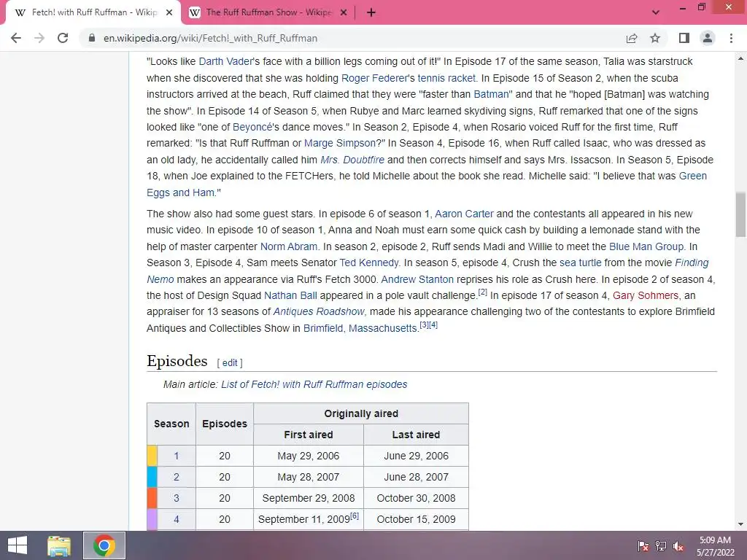The image size is (747, 560).
Task: Open the taskbar clock and date
Action: pos(715,546)
